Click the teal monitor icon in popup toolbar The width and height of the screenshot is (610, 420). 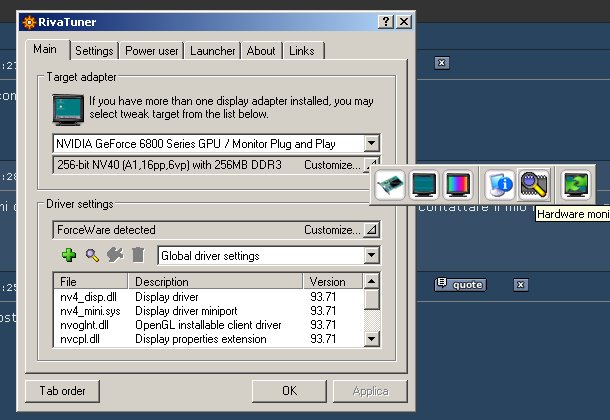[x=425, y=184]
